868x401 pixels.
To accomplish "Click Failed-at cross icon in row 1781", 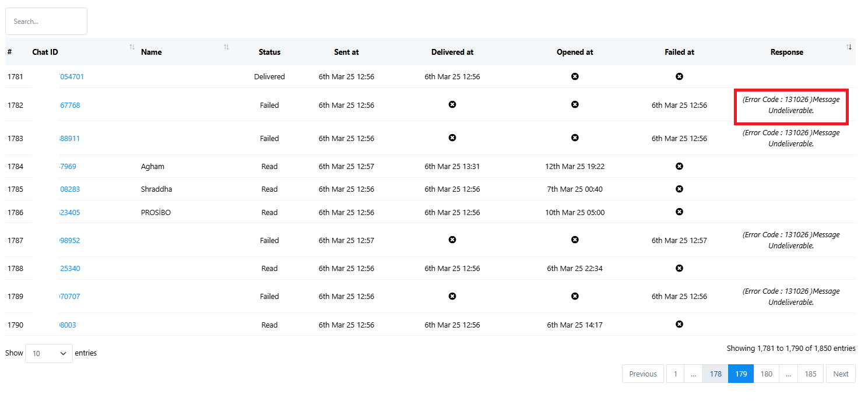I will pyautogui.click(x=679, y=76).
